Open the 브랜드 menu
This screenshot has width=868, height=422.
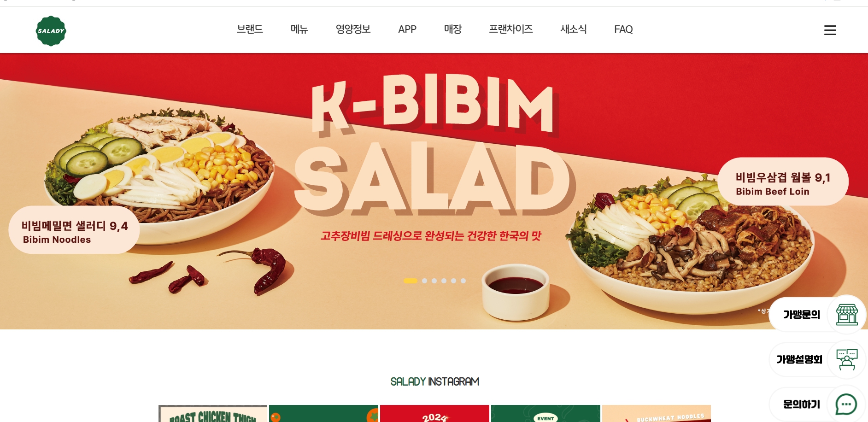point(250,29)
